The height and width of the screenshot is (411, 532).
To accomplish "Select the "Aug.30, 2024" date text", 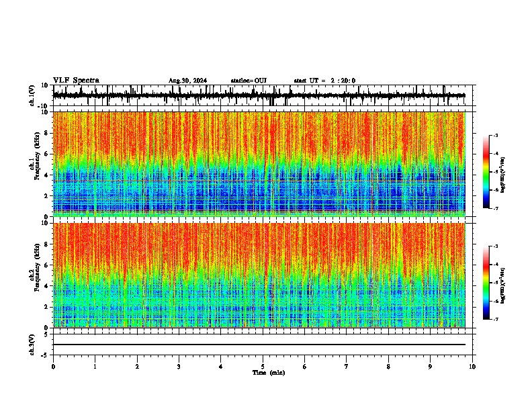I will click(187, 81).
